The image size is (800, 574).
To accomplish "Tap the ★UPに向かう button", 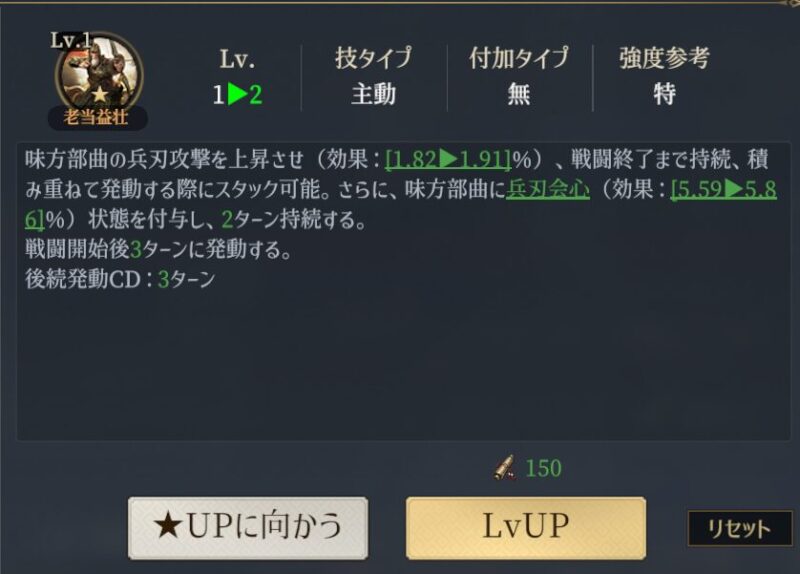I will pos(247,528).
